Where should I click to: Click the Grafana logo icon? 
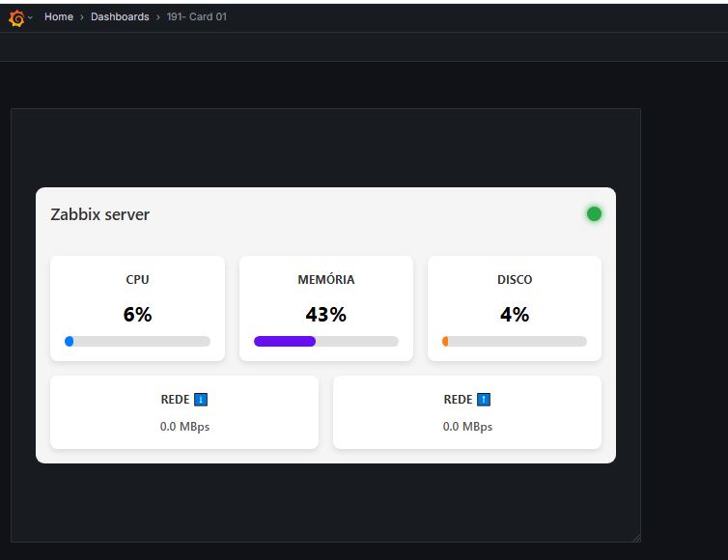pos(16,17)
